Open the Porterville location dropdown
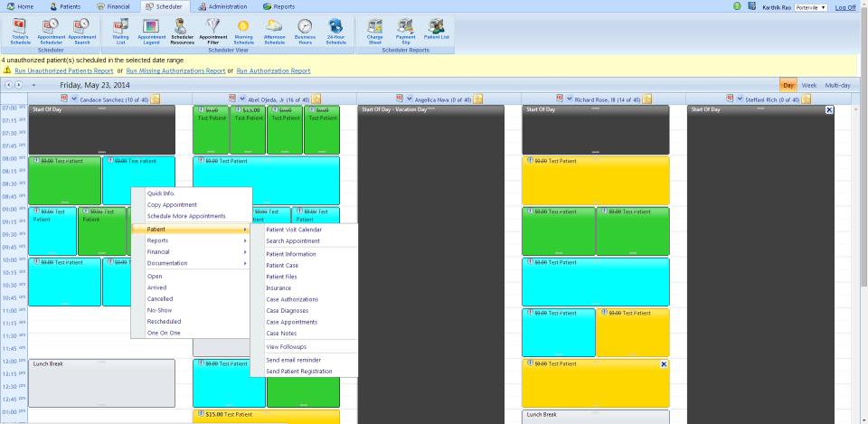Viewport: 868px width, 424px height. 811,7
